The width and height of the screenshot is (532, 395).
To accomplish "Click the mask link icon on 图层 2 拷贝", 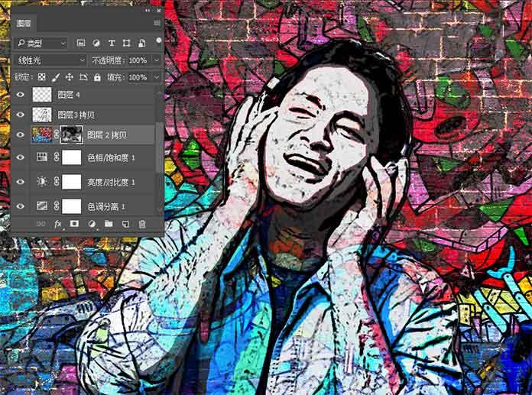I will coord(57,134).
